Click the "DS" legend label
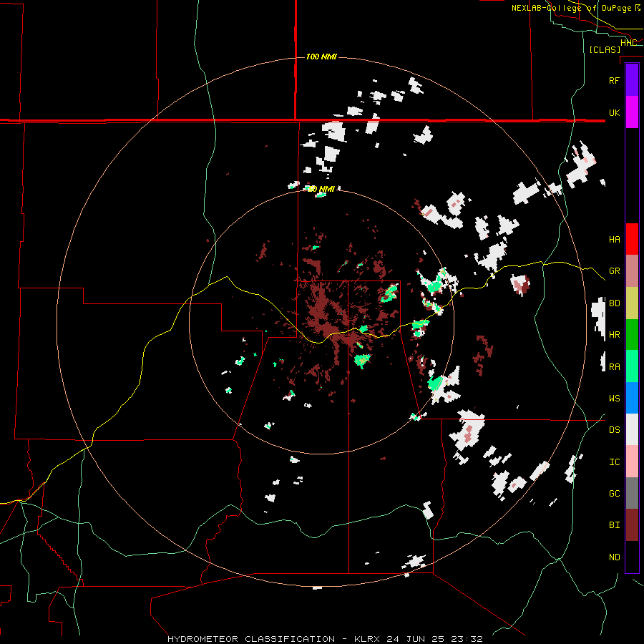 (614, 430)
